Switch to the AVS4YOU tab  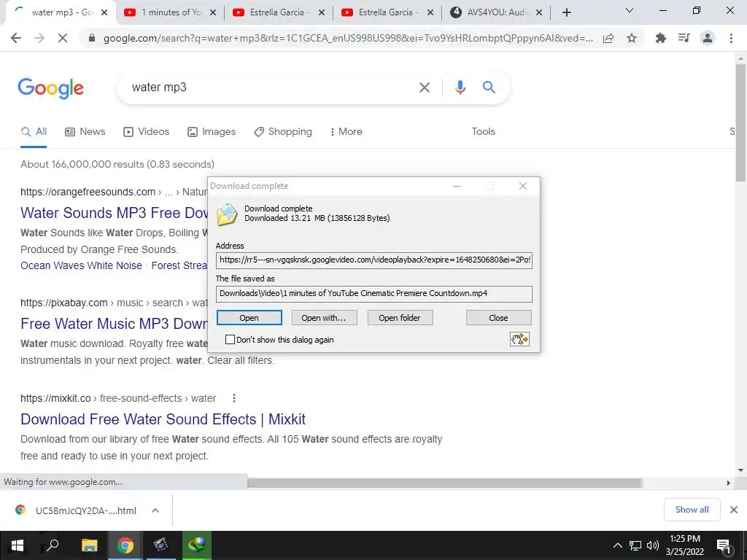click(x=496, y=12)
